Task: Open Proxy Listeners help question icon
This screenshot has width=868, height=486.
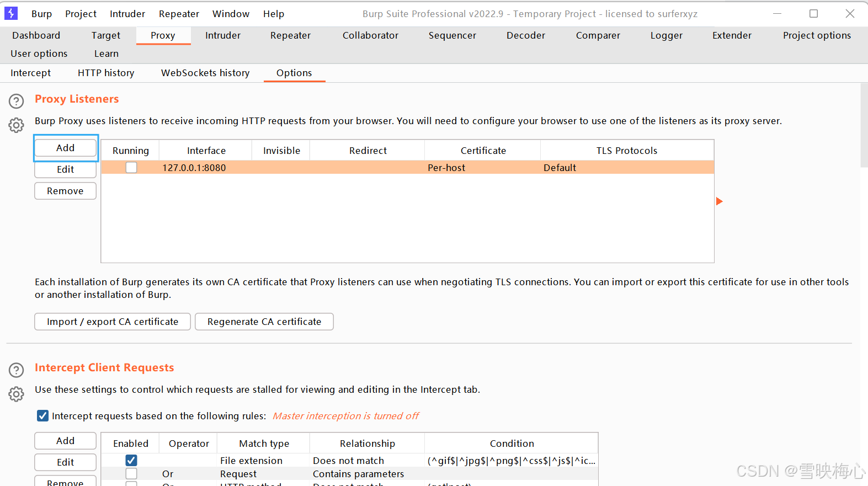Action: click(17, 101)
